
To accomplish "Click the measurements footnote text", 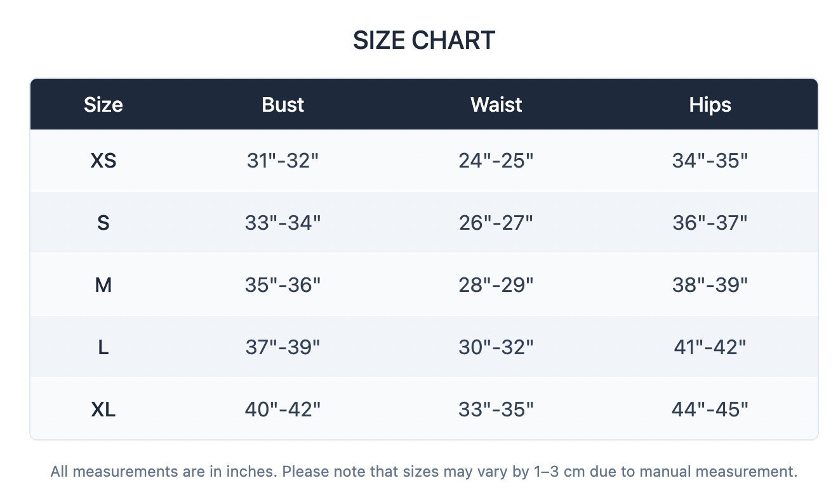I will tap(423, 472).
